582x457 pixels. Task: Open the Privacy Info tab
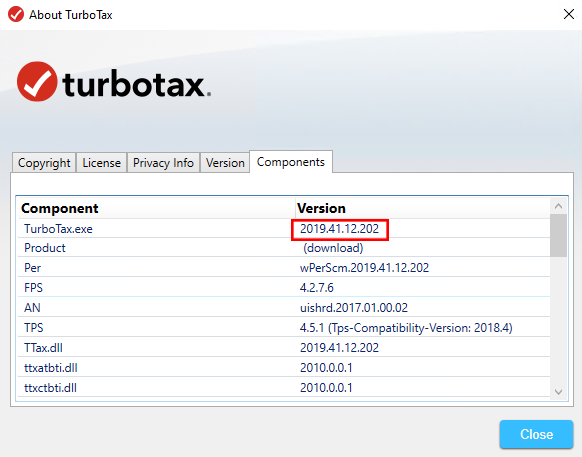[x=163, y=163]
